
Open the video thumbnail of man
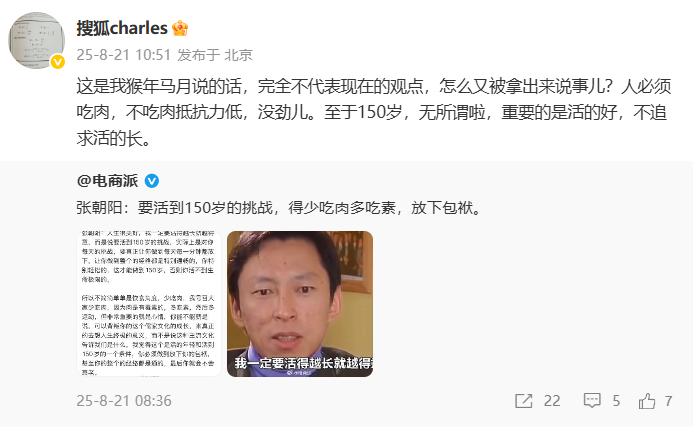click(300, 304)
